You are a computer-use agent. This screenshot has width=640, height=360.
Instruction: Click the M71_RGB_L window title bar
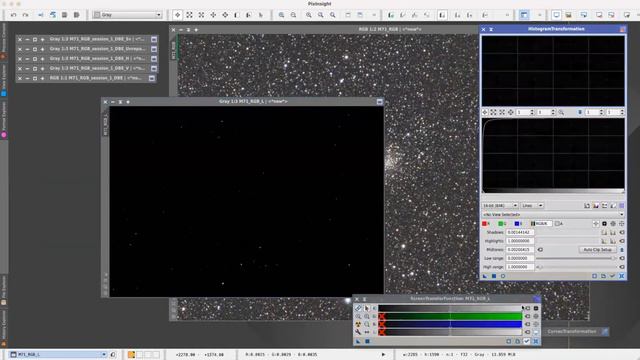(x=253, y=101)
